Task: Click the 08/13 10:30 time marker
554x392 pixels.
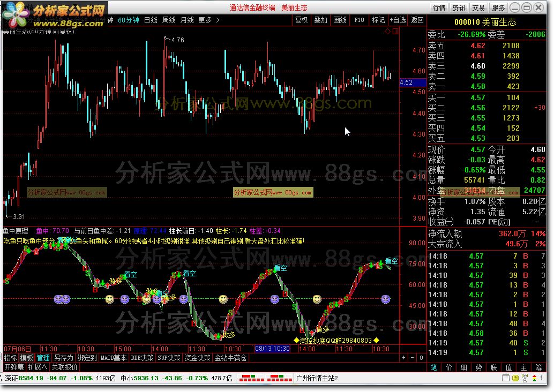Action: pyautogui.click(x=272, y=349)
